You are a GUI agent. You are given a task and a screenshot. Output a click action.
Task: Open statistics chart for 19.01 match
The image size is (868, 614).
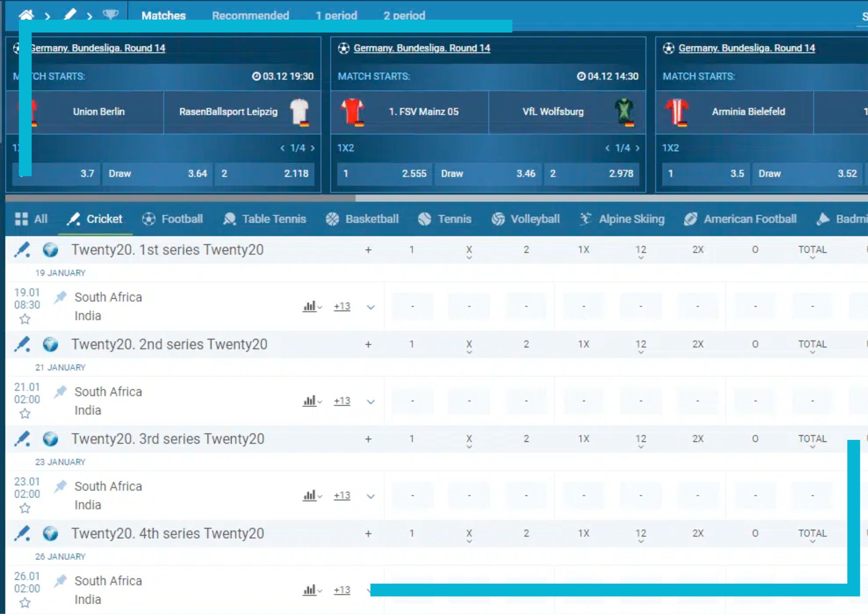coord(312,306)
